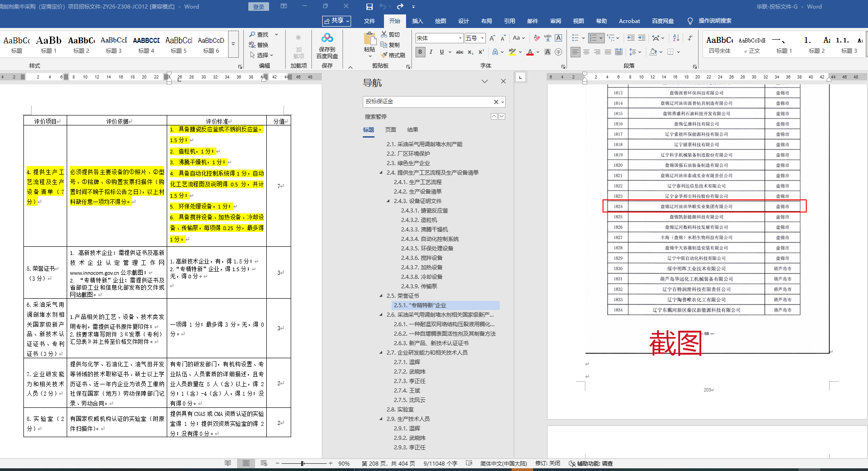Shrink font size with smaller-A icon
868x471 pixels.
(503, 38)
